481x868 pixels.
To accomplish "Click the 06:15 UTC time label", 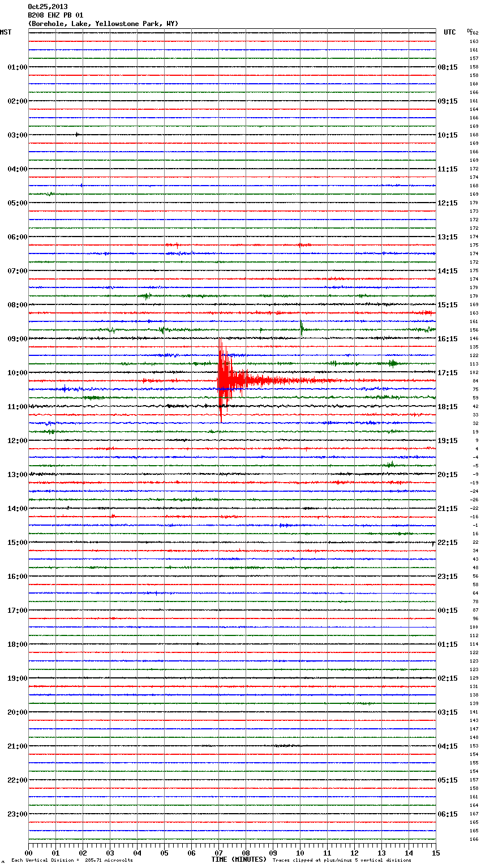I will click(448, 814).
